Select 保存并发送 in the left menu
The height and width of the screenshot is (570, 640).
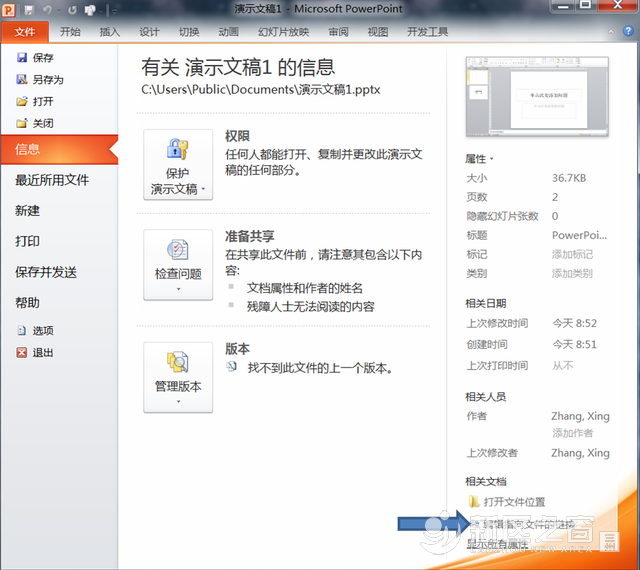tap(46, 272)
